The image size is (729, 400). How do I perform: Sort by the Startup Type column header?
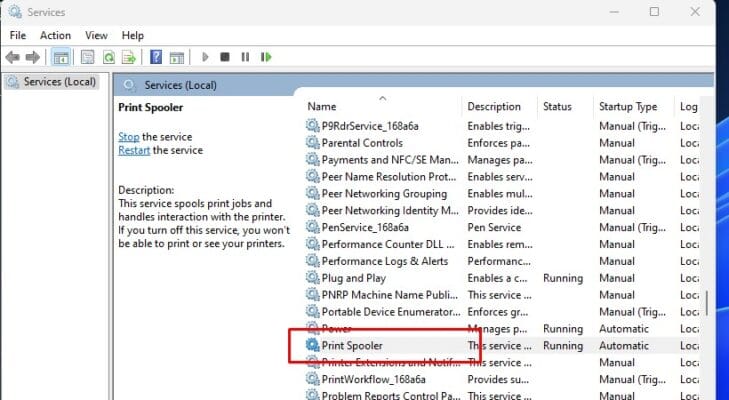(x=634, y=107)
